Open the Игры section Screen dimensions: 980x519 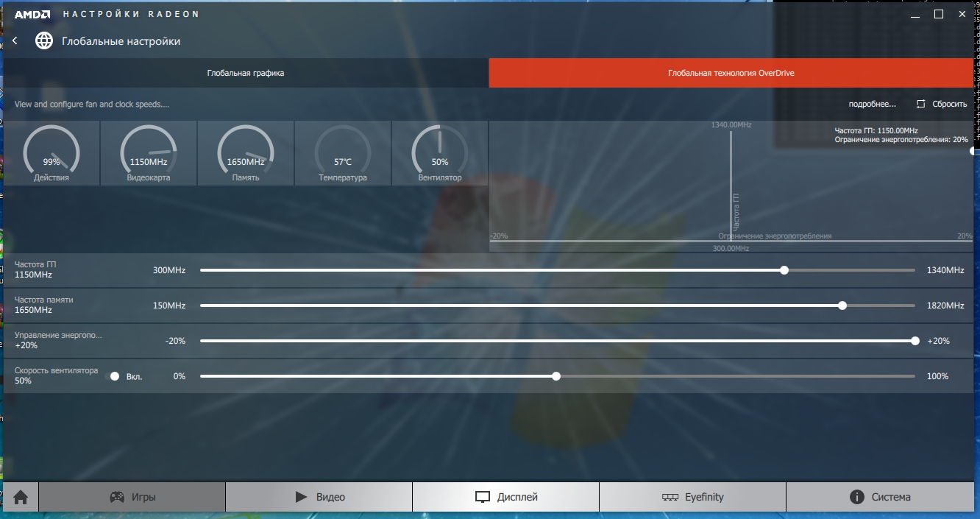click(x=132, y=497)
